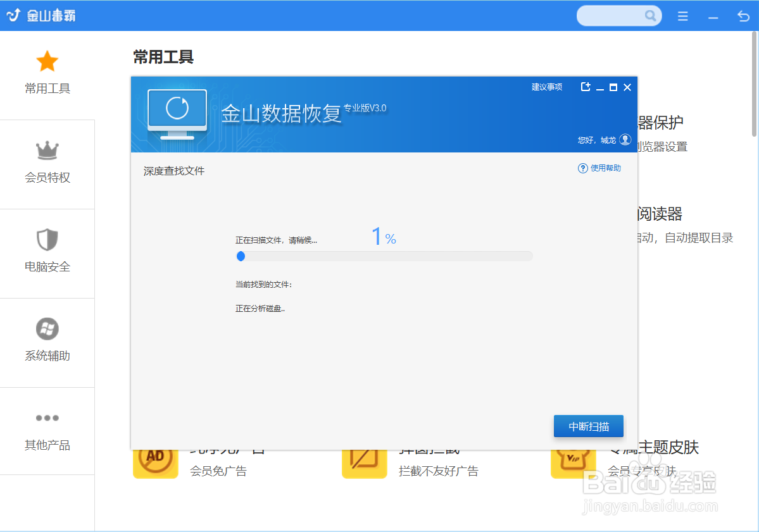This screenshot has width=759, height=532.
Task: Click the question-mark help icon beside 使用帮助
Action: [582, 168]
